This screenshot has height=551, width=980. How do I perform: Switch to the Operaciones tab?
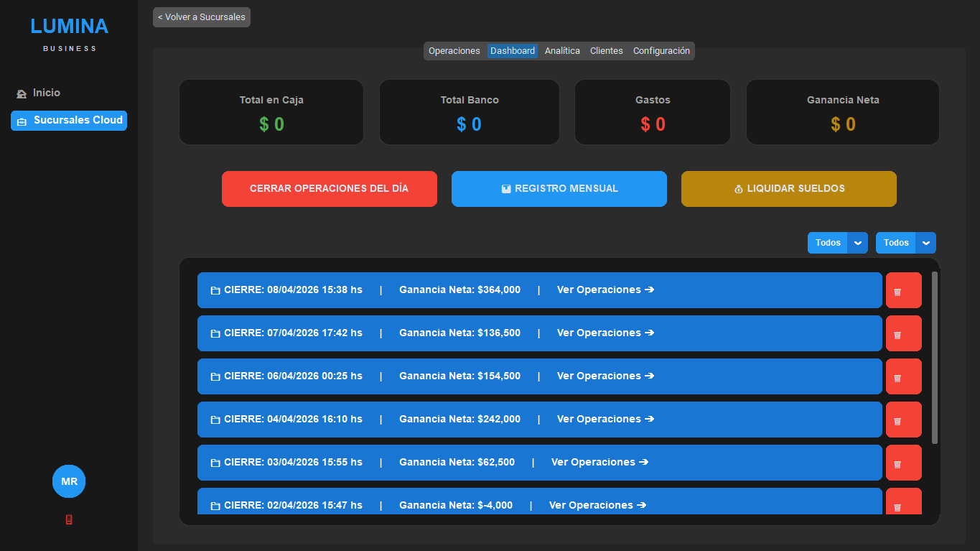tap(454, 50)
